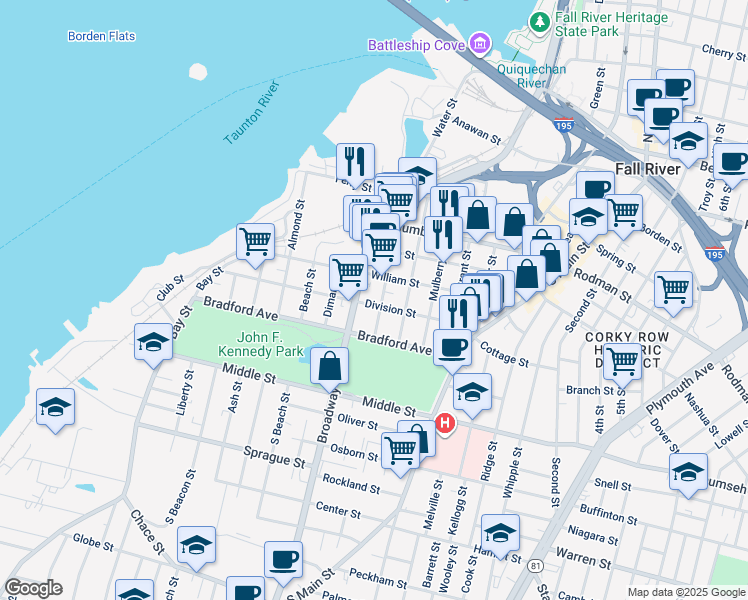The height and width of the screenshot is (600, 748).
Task: Select the Cottage St label
Action: pyautogui.click(x=504, y=354)
